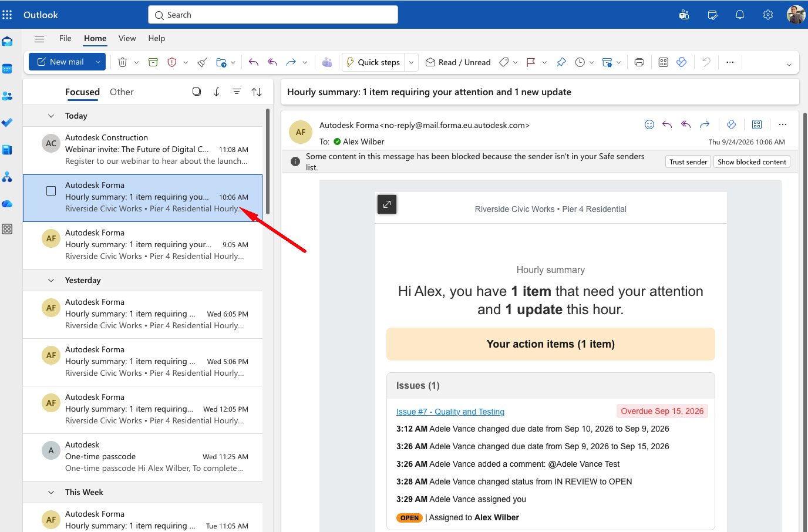Click the Search box
The width and height of the screenshot is (808, 532).
[x=273, y=15]
